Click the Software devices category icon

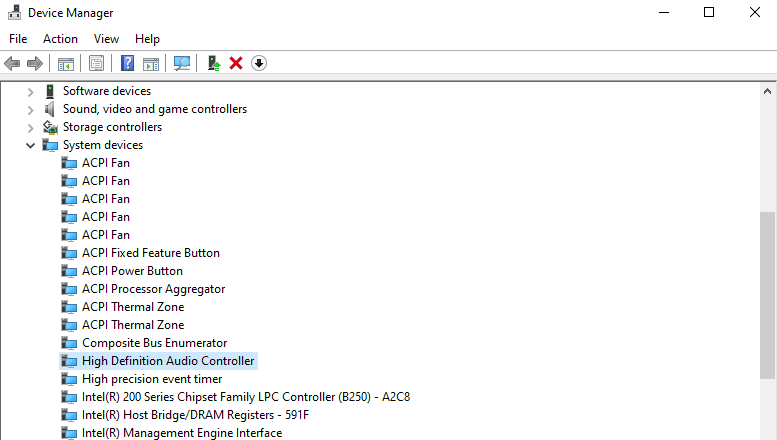[x=50, y=91]
